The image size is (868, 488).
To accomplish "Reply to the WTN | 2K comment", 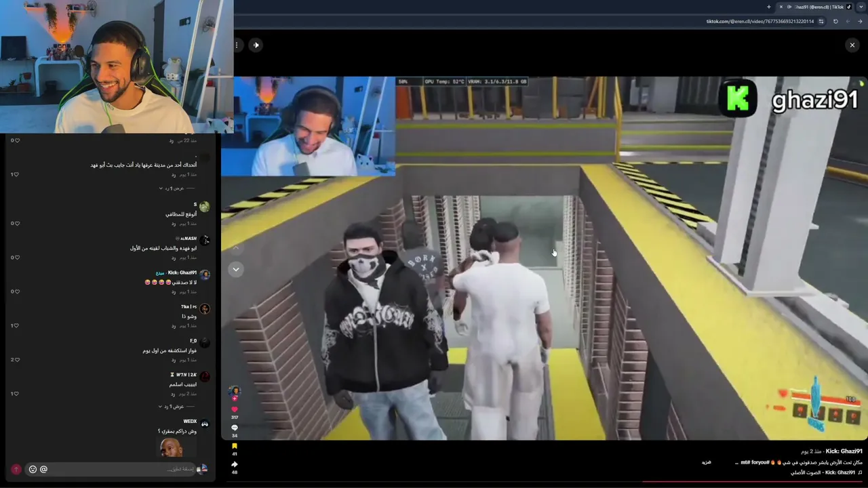I will click(174, 394).
